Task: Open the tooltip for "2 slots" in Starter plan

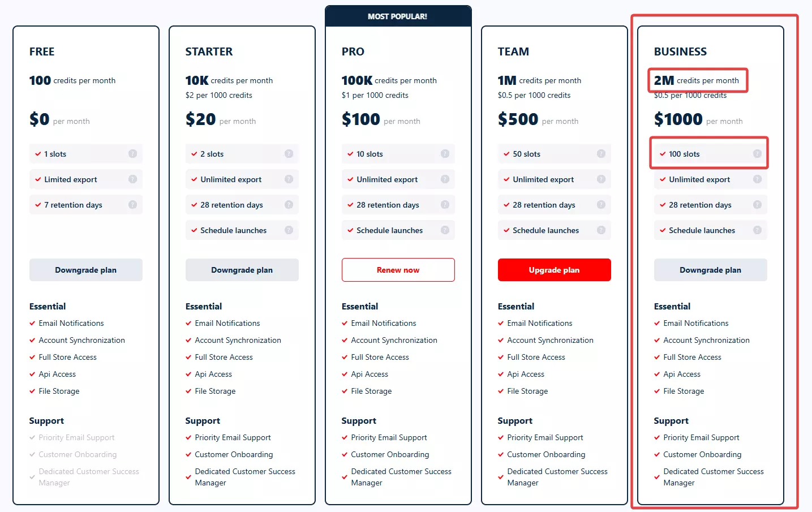Action: click(x=289, y=153)
